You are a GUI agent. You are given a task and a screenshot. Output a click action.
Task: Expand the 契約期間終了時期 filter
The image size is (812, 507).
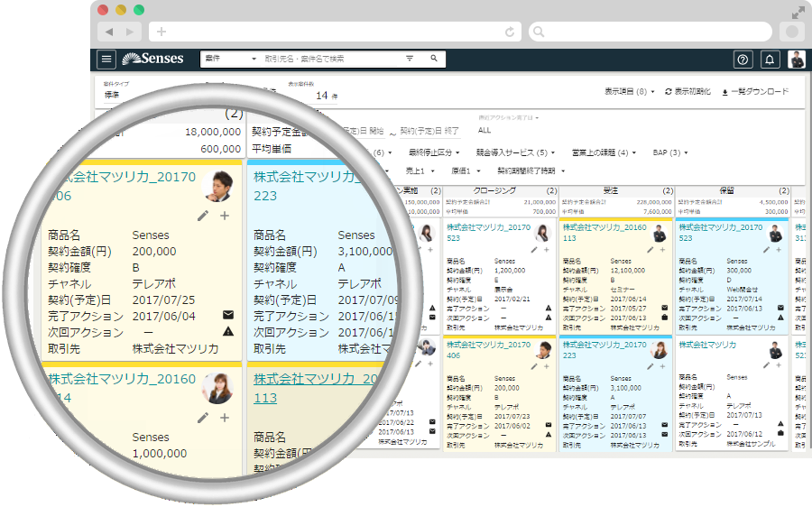531,171
